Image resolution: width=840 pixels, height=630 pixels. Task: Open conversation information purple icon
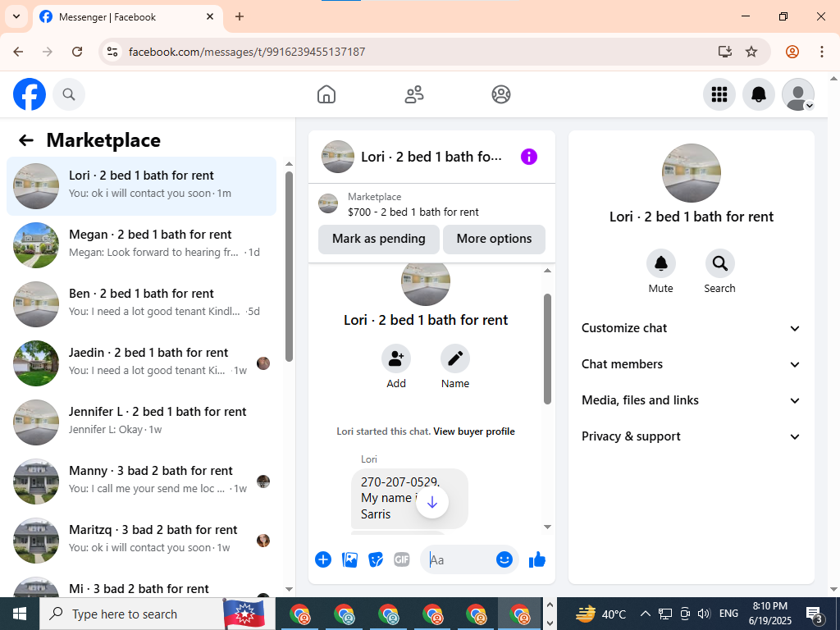529,157
